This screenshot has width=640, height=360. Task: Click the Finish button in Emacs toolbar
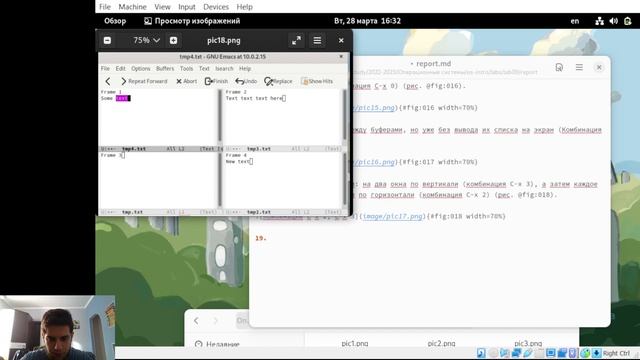coord(216,81)
